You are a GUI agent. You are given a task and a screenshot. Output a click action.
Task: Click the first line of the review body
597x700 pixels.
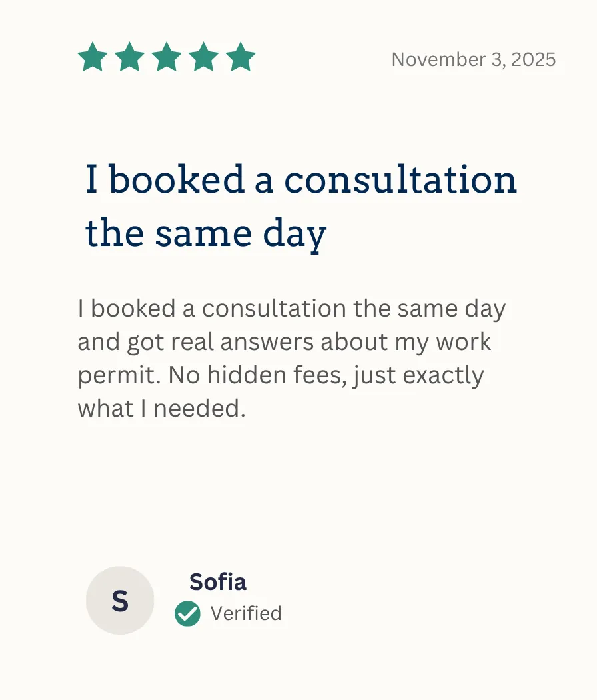point(291,309)
